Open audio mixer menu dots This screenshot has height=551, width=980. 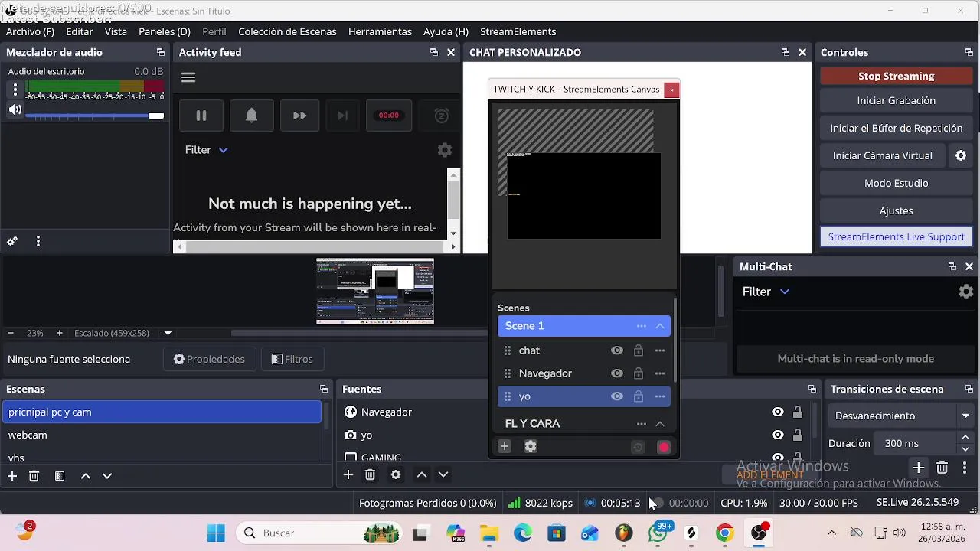click(38, 241)
